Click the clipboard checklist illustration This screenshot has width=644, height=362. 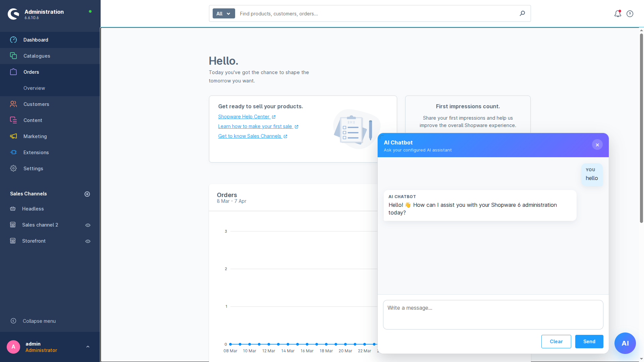(357, 129)
